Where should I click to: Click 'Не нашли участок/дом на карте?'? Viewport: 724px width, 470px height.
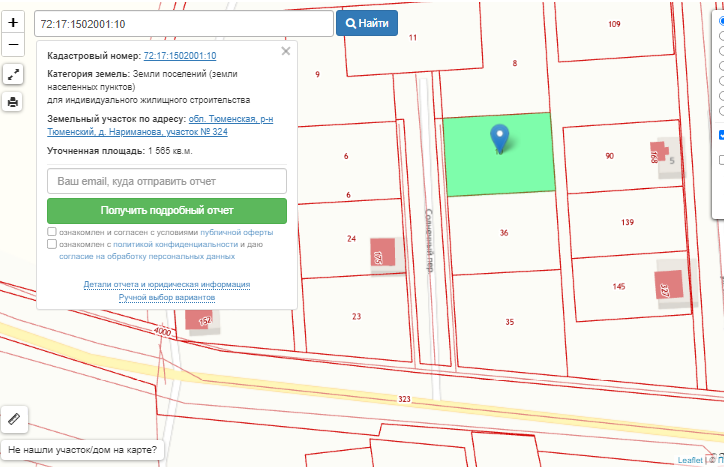83,450
